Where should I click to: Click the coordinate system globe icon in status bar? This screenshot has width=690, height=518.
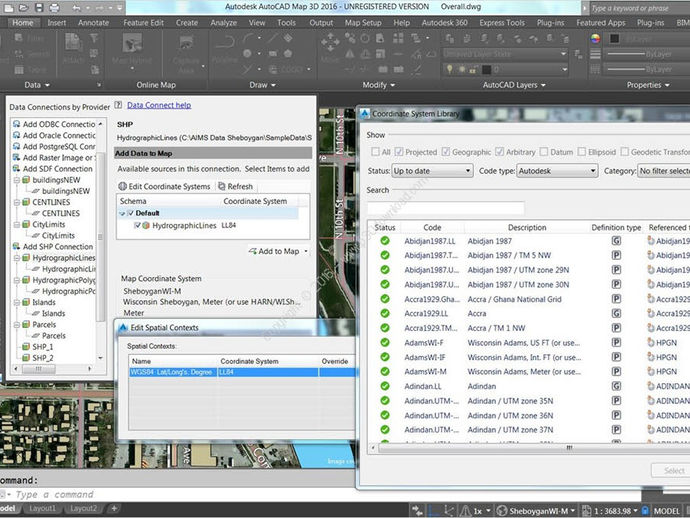pyautogui.click(x=501, y=511)
